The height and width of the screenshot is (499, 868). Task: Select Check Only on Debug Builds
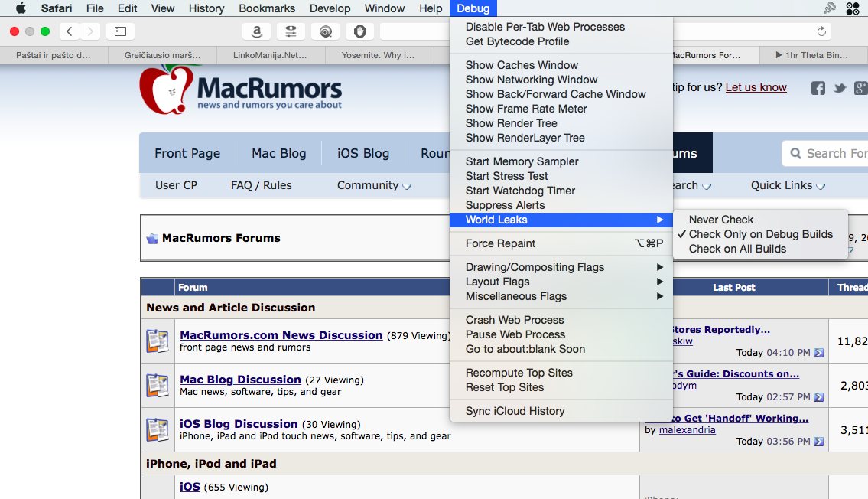click(761, 234)
